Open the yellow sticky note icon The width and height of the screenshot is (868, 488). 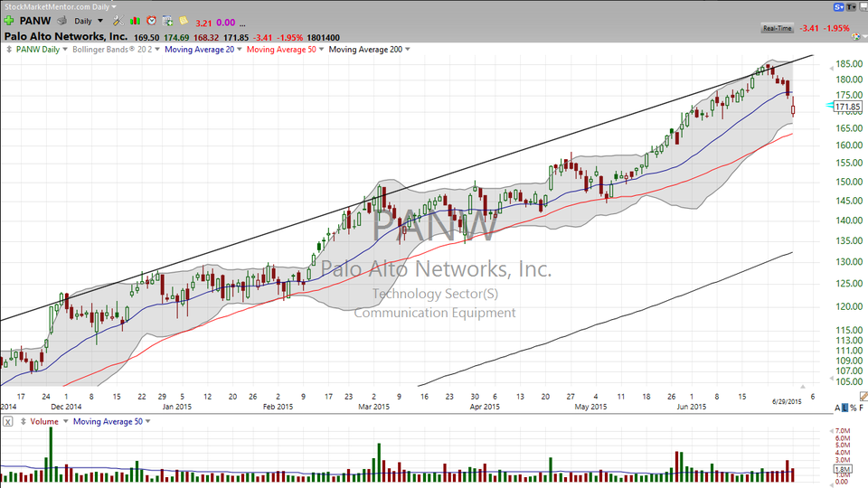point(184,21)
